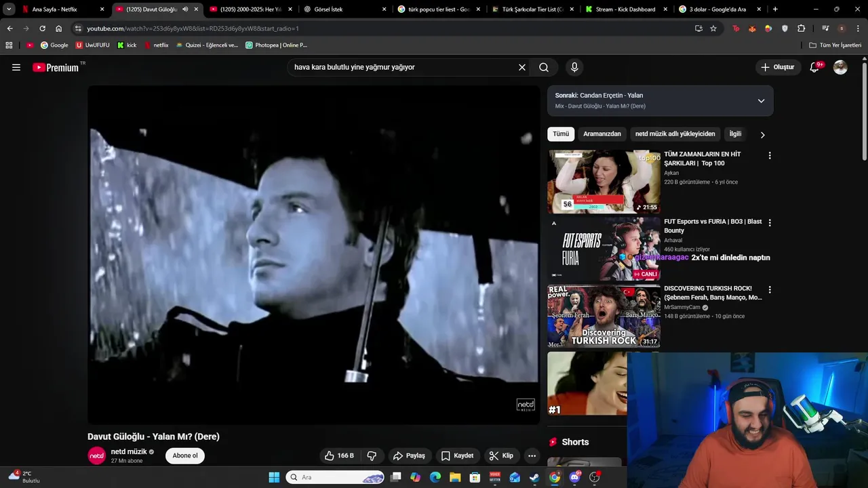This screenshot has width=868, height=488.
Task: Go to the browser home page
Action: click(x=59, y=28)
